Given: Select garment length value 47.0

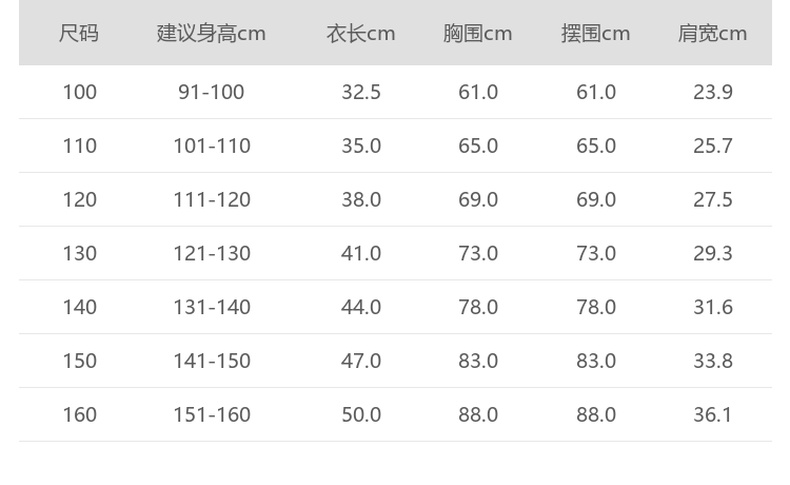Looking at the screenshot, I should [361, 361].
